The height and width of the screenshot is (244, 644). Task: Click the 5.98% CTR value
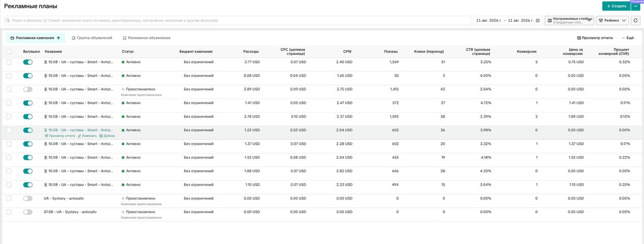coord(486,130)
